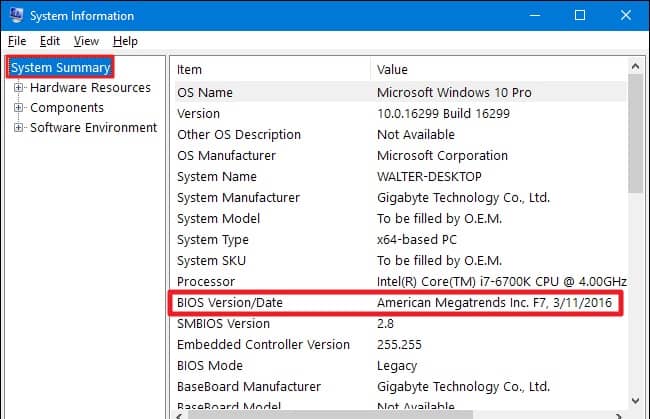Expand the Software Environment tree node

[18, 127]
